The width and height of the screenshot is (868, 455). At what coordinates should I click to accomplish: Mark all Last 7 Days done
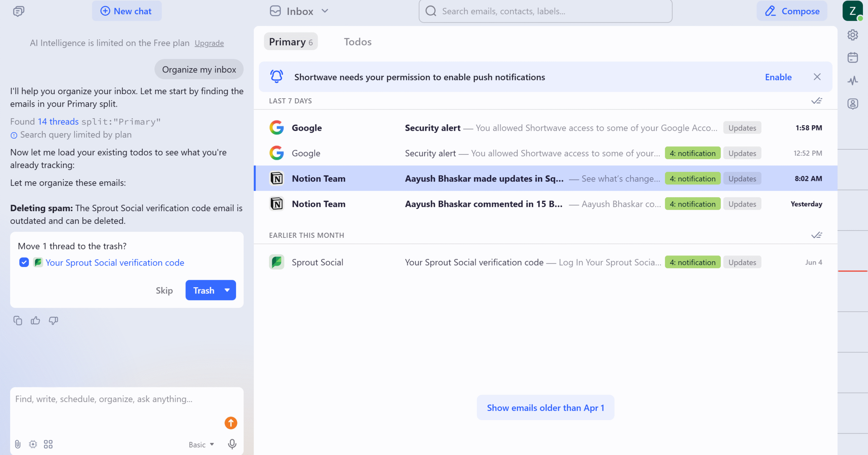click(816, 101)
